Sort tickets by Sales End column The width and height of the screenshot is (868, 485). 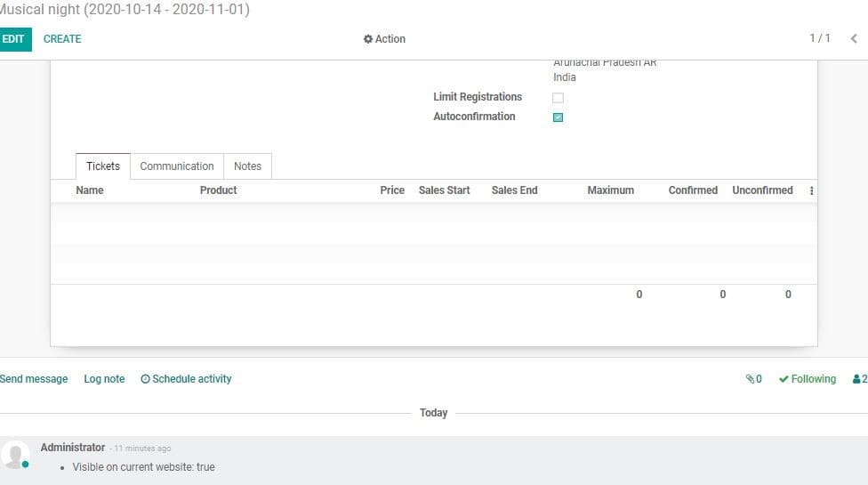(x=514, y=190)
